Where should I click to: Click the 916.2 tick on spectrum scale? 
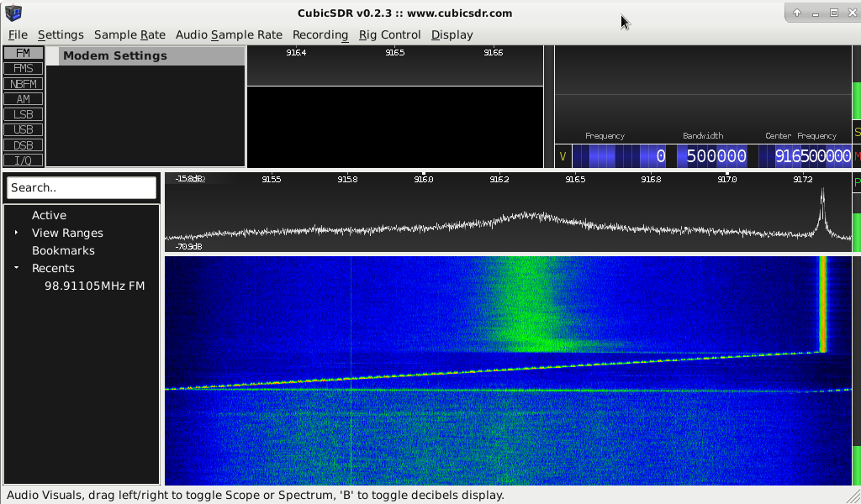(499, 179)
